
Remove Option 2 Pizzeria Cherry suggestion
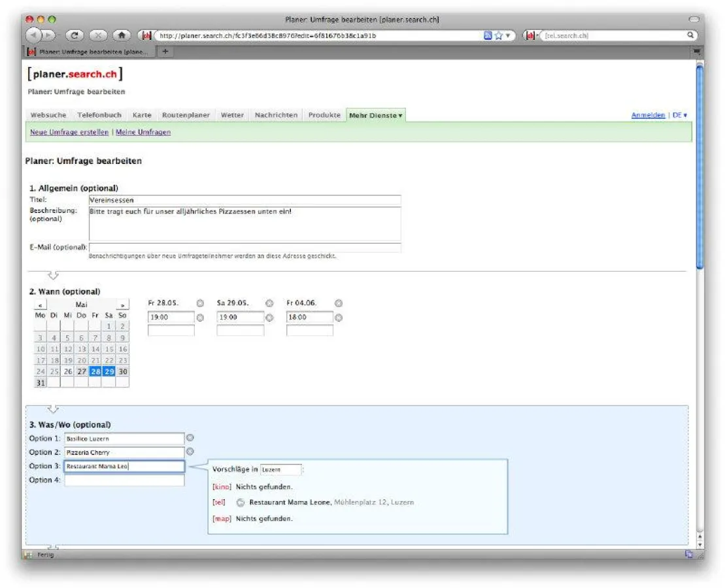(190, 451)
